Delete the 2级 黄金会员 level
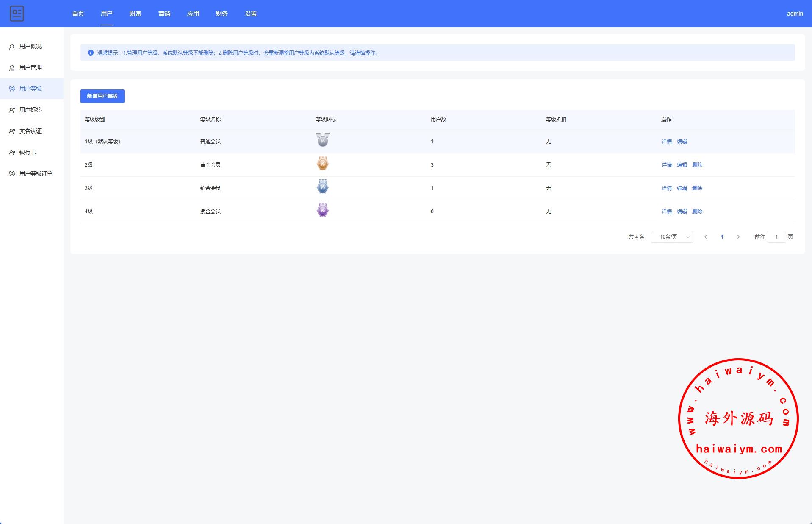 pyautogui.click(x=697, y=165)
